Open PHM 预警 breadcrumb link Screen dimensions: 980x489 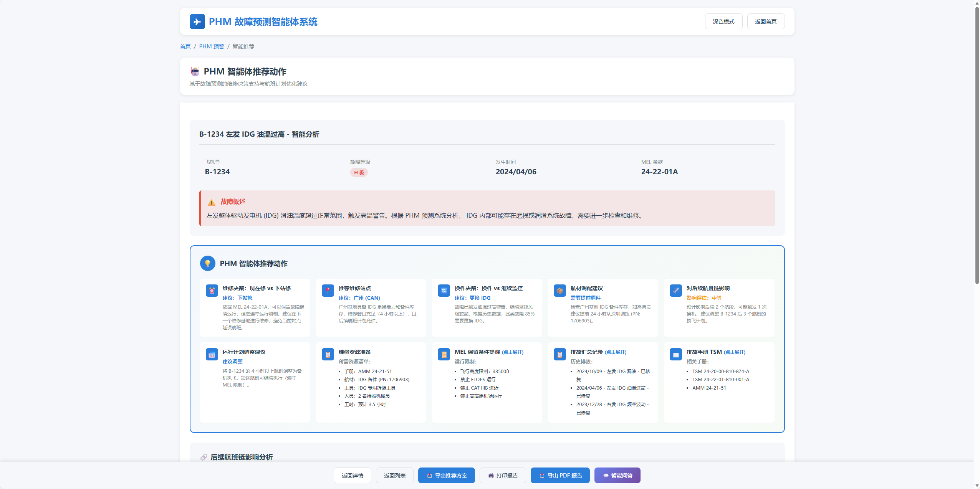click(x=212, y=46)
